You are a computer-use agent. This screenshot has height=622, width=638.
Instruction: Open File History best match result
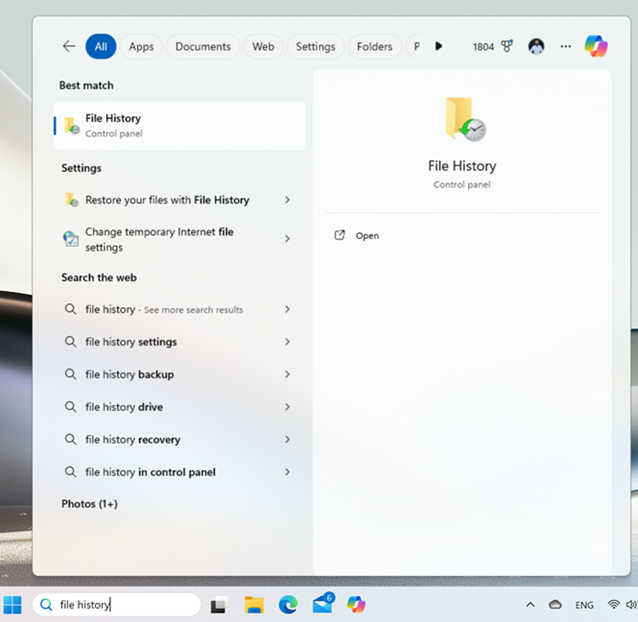click(179, 126)
